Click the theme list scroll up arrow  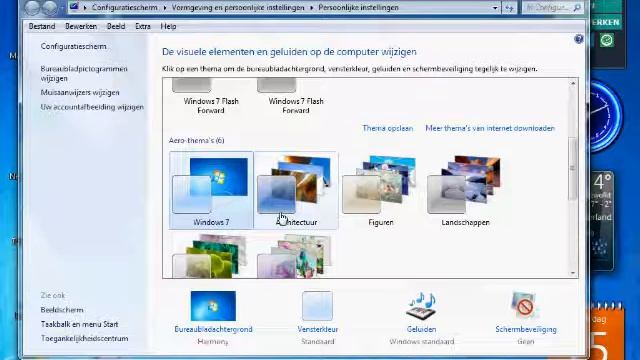pyautogui.click(x=573, y=83)
